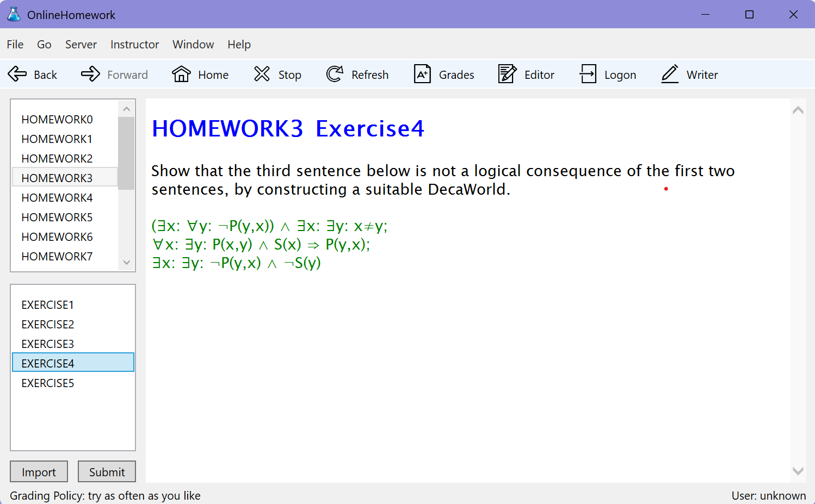
Task: Launch the Editor icon
Action: tap(507, 74)
